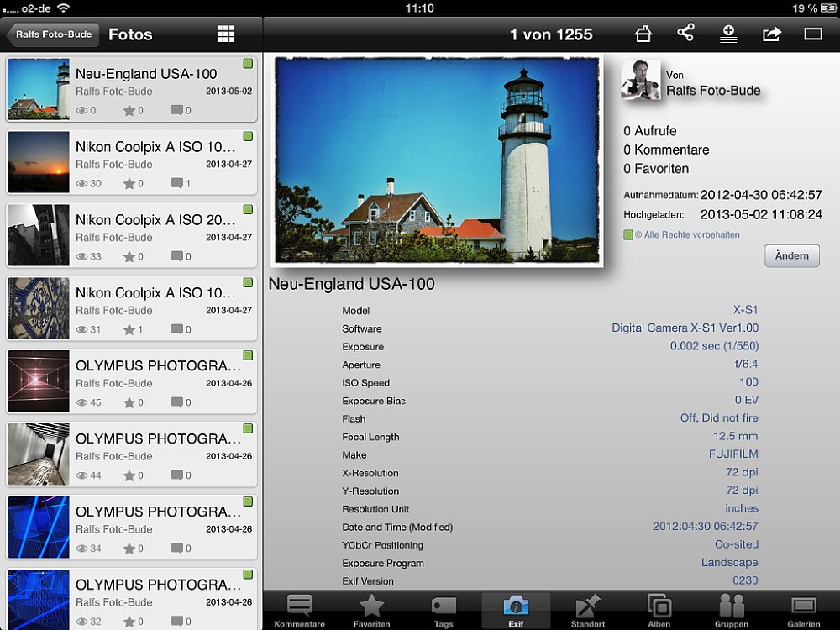This screenshot has width=840, height=630.
Task: Open the Alben tab
Action: 659,611
